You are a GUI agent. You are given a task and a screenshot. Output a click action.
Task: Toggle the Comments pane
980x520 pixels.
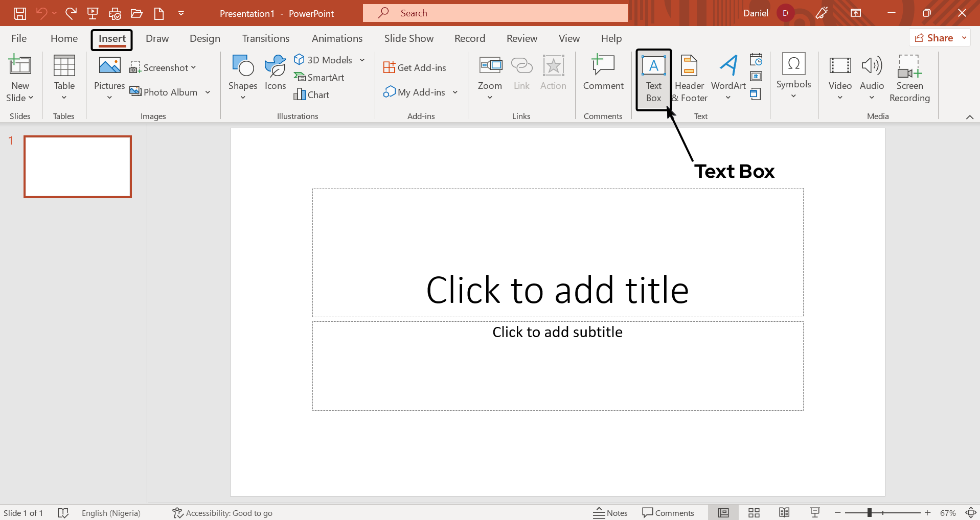[668, 512]
